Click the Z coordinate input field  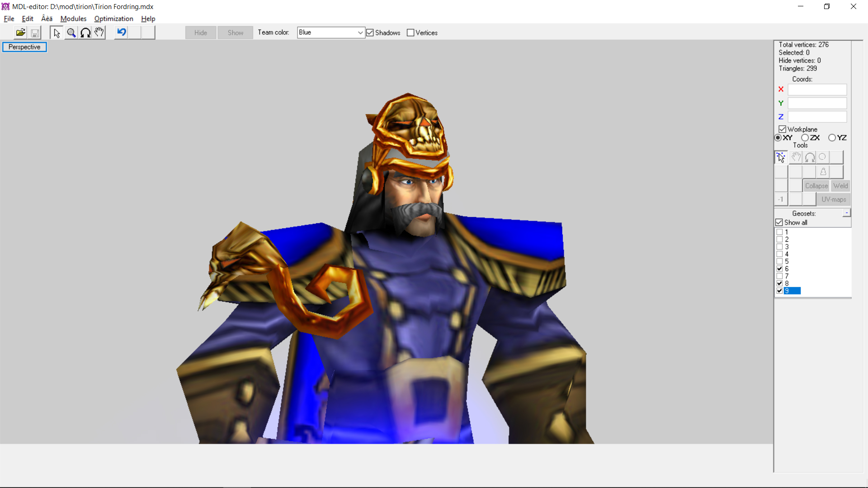(817, 117)
